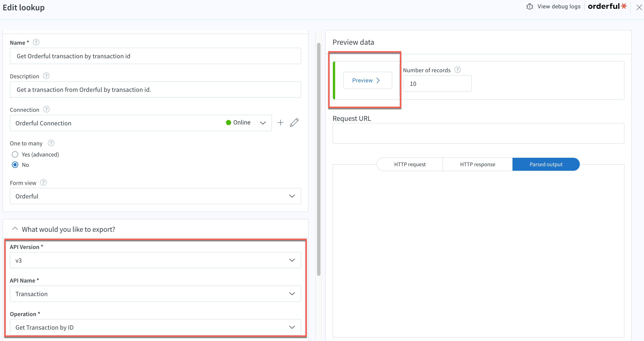Click the debug bug icon

530,6
